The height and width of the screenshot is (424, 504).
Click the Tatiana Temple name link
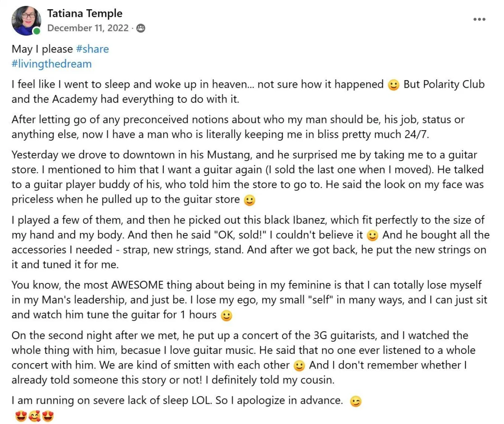point(85,13)
